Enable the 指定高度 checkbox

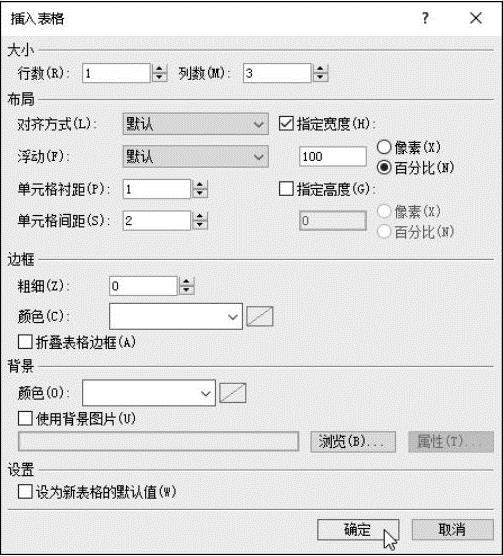pos(286,189)
